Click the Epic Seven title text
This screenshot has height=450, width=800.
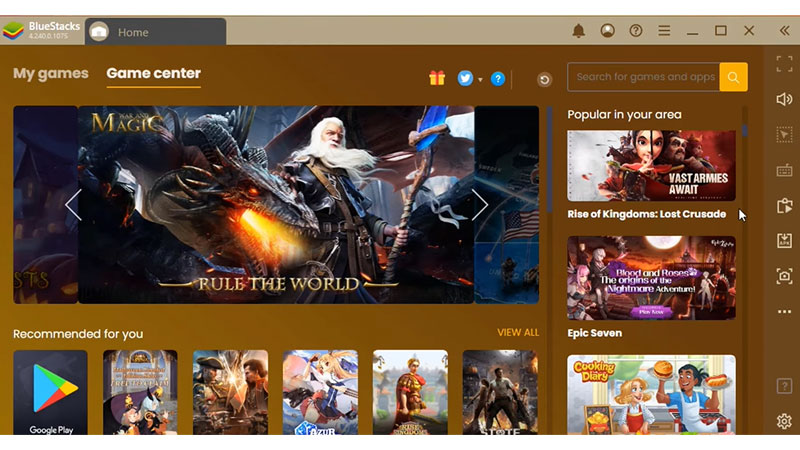coord(594,333)
